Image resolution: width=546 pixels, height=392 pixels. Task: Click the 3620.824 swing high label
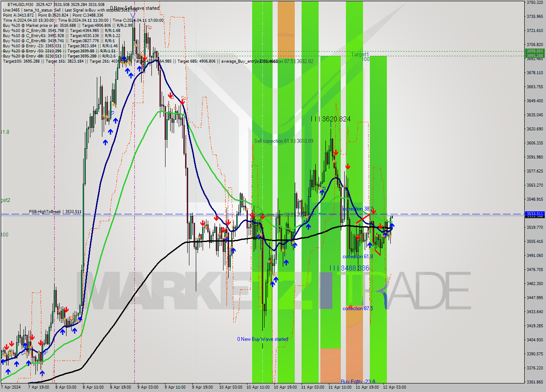331,119
